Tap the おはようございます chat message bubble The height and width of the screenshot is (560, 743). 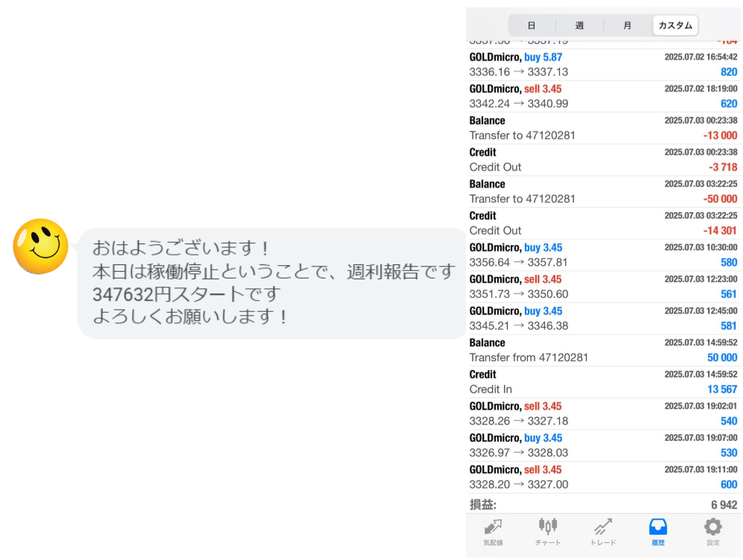[272, 282]
